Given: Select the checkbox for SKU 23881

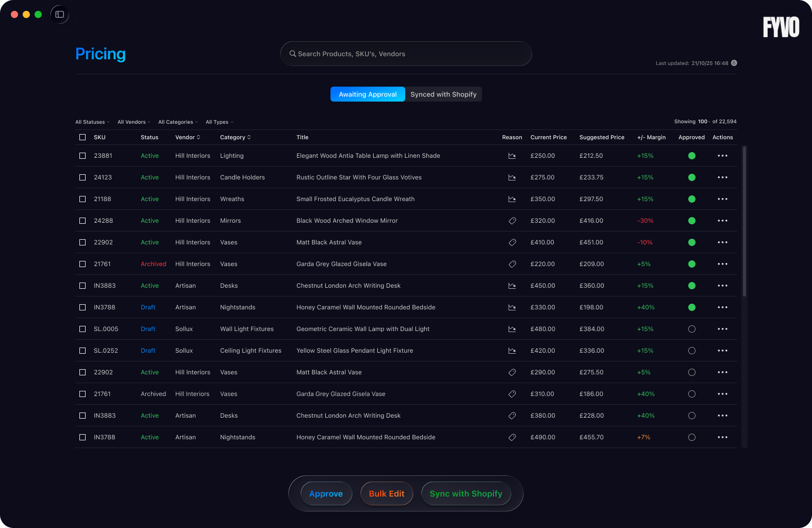Looking at the screenshot, I should pos(82,156).
